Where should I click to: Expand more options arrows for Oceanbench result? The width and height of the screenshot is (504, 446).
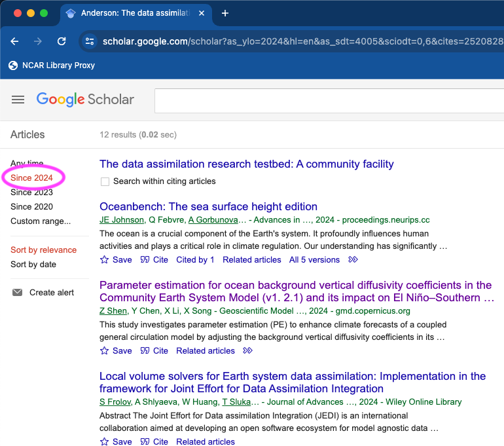pyautogui.click(x=353, y=260)
